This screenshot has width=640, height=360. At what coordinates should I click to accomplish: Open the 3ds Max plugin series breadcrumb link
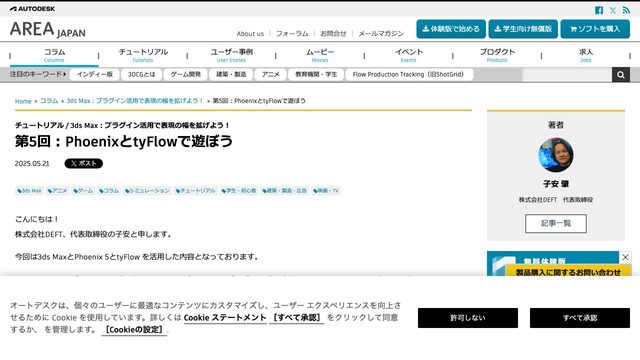point(135,101)
